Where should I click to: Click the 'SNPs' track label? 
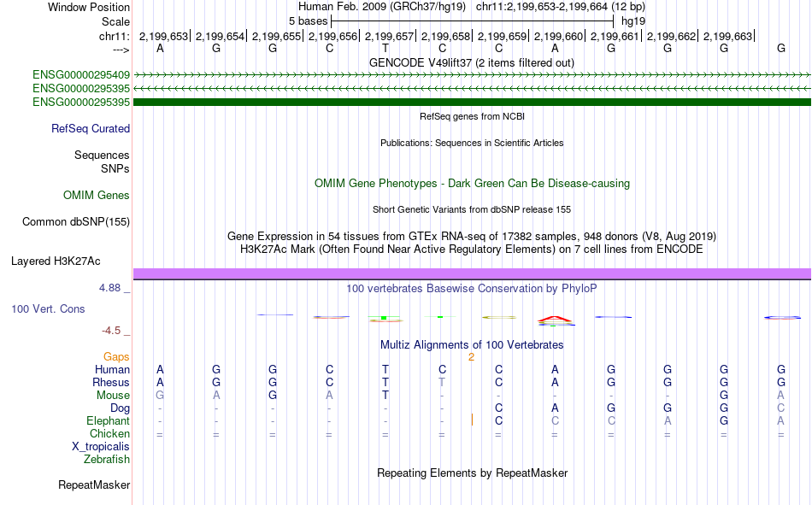click(115, 169)
